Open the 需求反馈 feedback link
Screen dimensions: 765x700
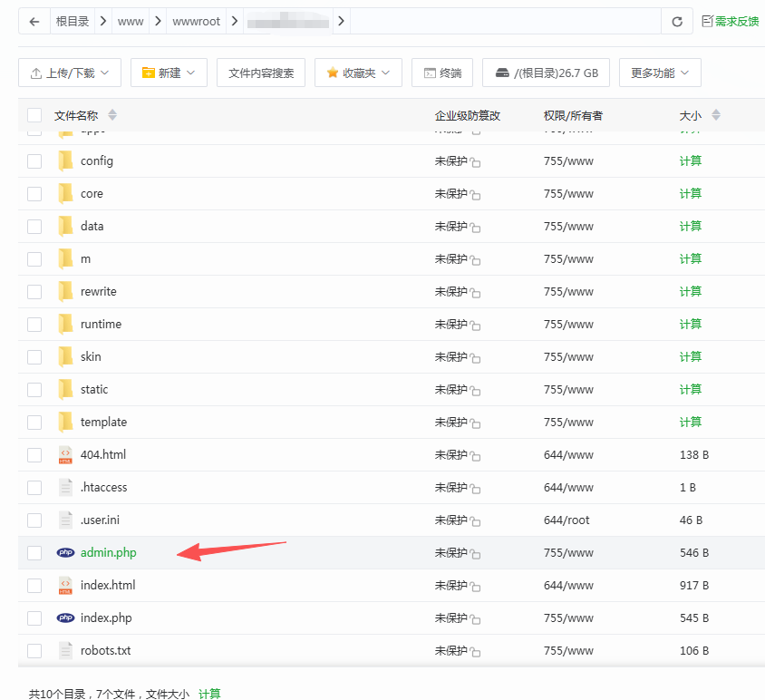730,21
